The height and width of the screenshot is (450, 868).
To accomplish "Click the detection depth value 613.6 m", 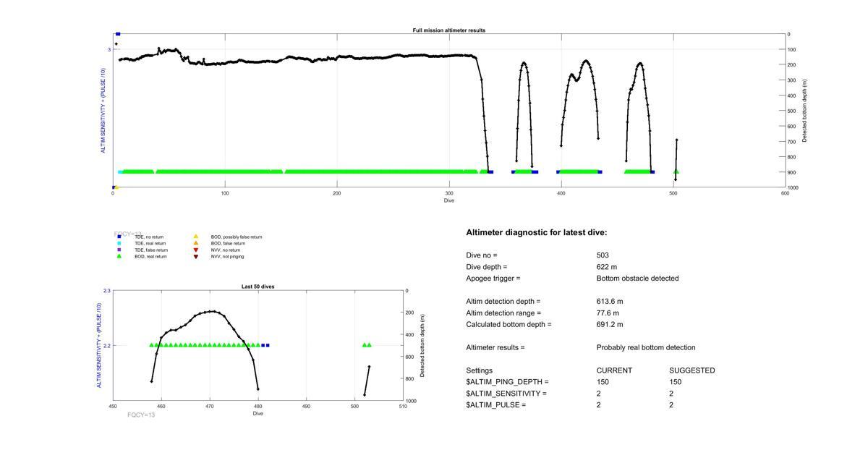I will [610, 302].
